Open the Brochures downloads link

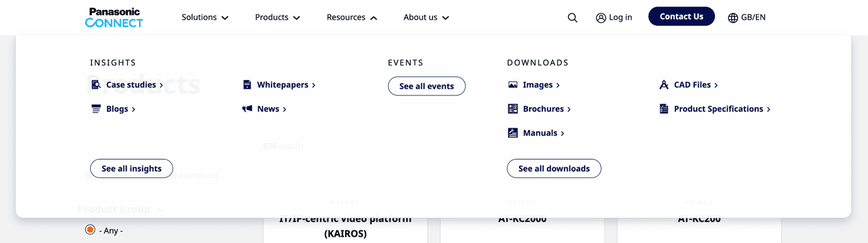coord(547,109)
